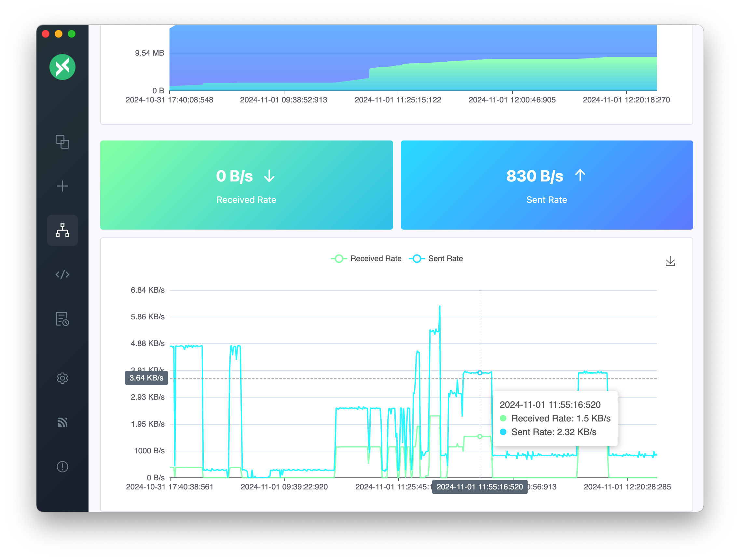Click the macOS green fullscreen button
The height and width of the screenshot is (560, 740).
pos(72,34)
